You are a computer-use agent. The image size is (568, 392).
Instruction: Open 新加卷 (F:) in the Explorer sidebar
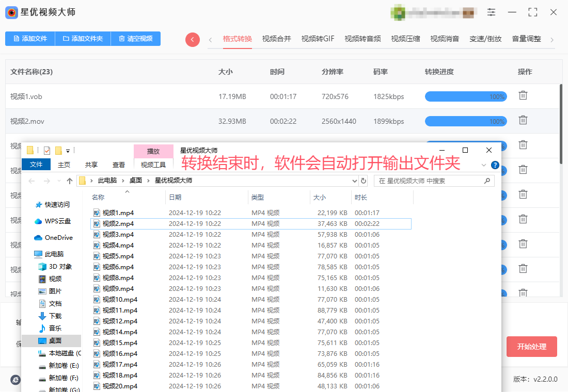59,378
